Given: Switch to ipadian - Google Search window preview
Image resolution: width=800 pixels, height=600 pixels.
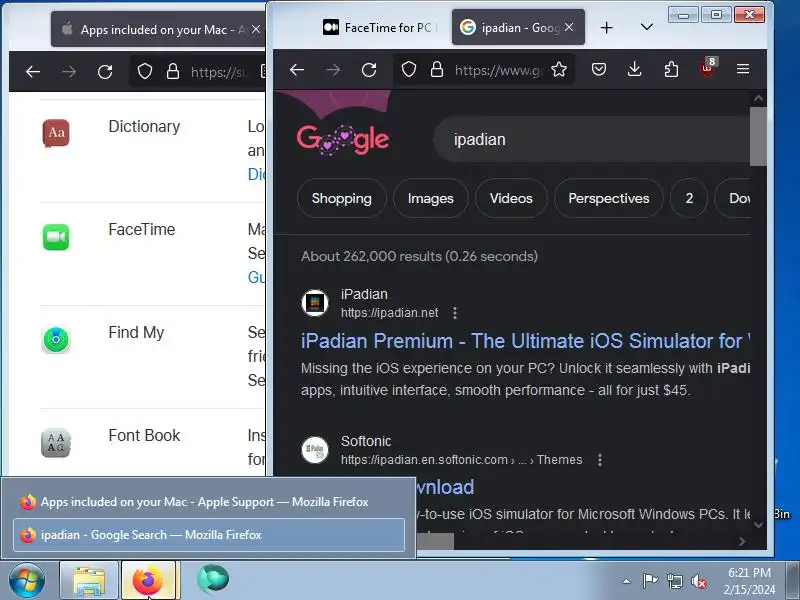Looking at the screenshot, I should coord(209,535).
